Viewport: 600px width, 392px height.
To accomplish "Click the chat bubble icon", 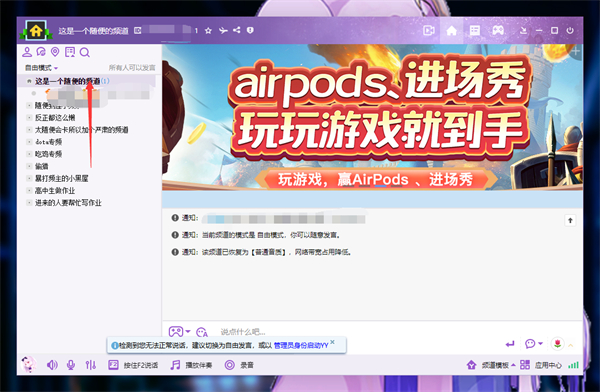I will [x=530, y=344].
